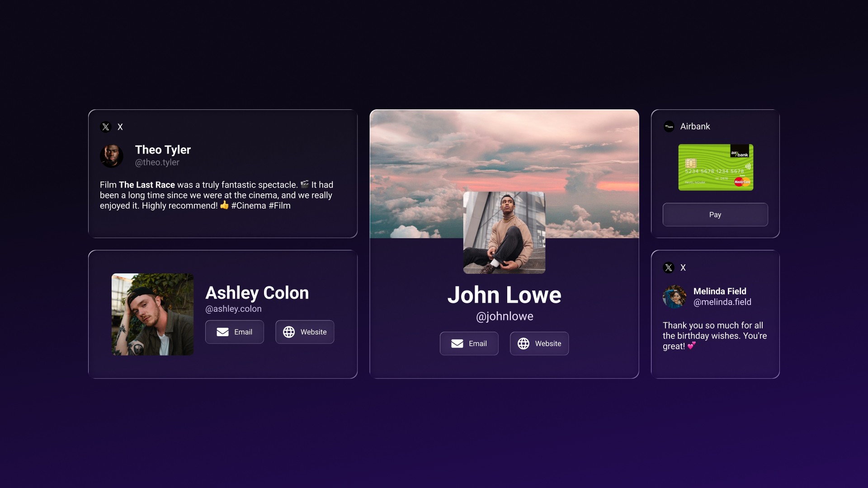Open Ashley Colon's profile photo
The height and width of the screenshot is (488, 868).
pos(153,314)
